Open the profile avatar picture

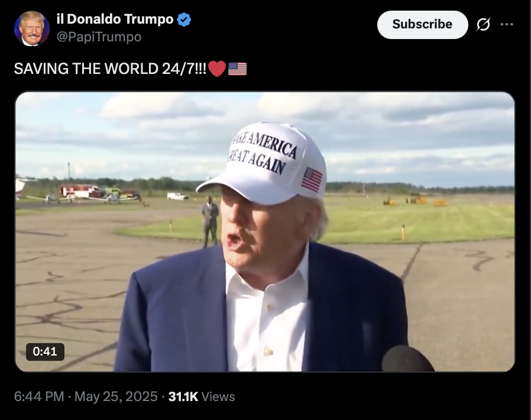[32, 28]
